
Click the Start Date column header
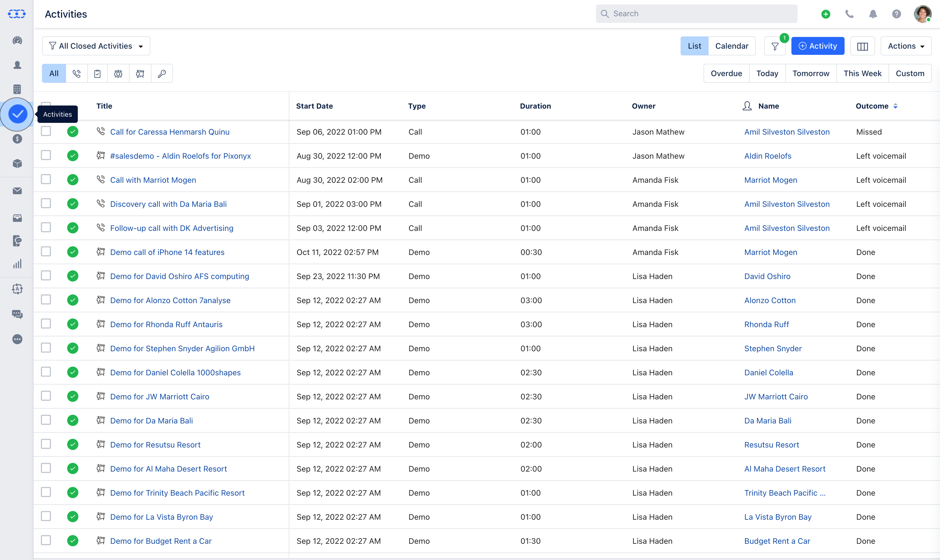coord(314,106)
